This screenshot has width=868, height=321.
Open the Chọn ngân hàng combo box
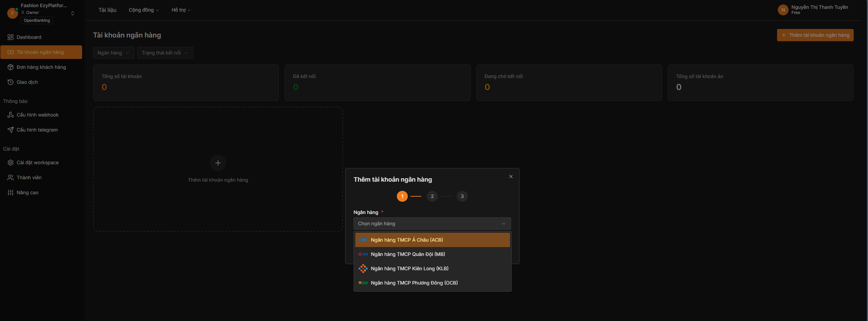[x=432, y=224]
